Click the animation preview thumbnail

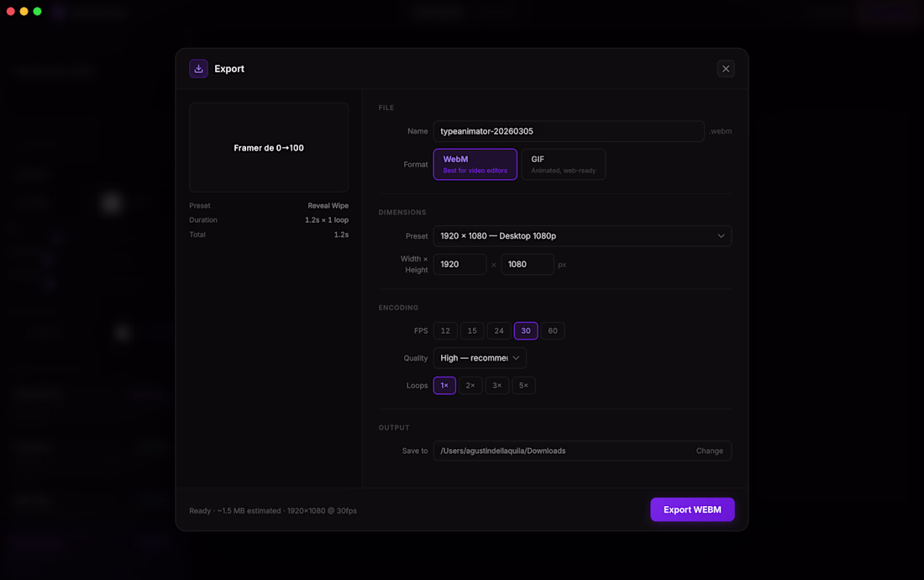(269, 148)
